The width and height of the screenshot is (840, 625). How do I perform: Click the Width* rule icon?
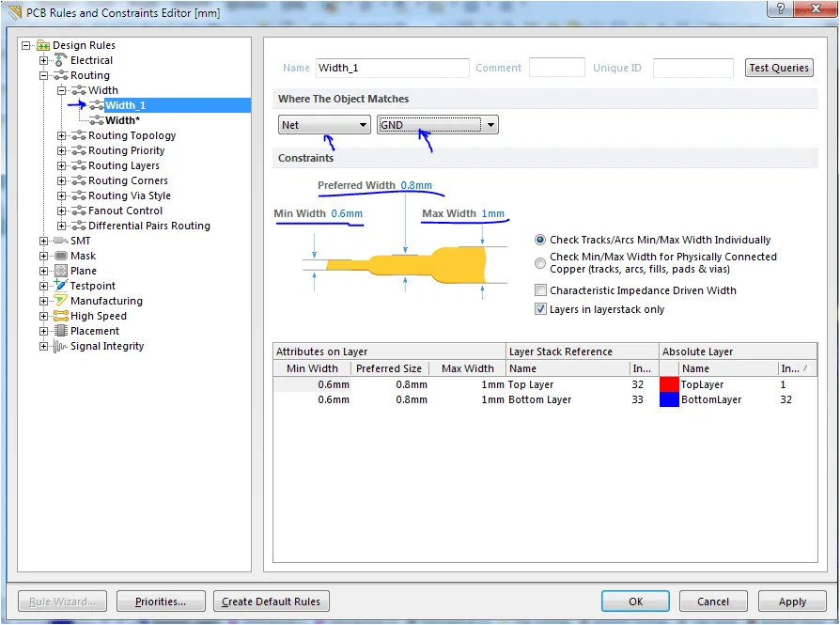[x=97, y=120]
